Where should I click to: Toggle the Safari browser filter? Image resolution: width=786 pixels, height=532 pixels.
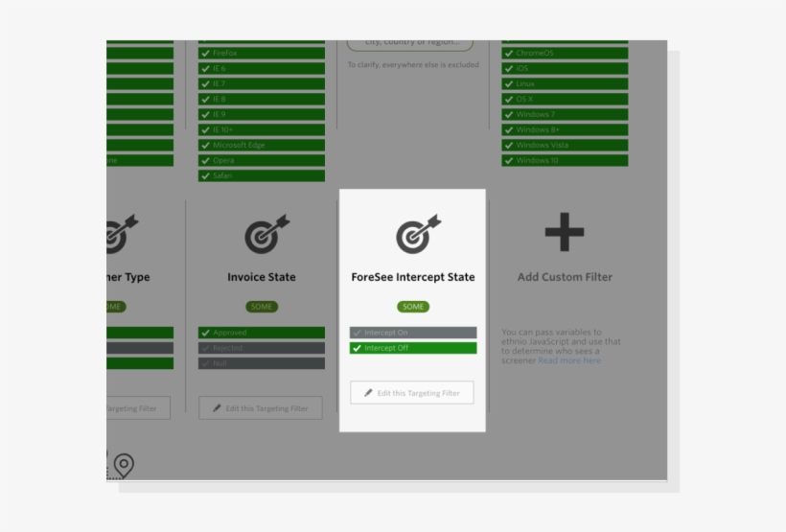pyautogui.click(x=261, y=175)
